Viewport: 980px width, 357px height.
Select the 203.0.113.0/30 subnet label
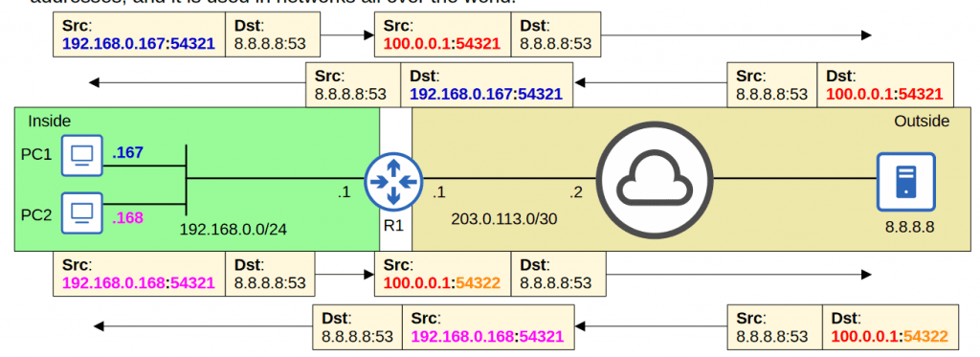click(504, 219)
